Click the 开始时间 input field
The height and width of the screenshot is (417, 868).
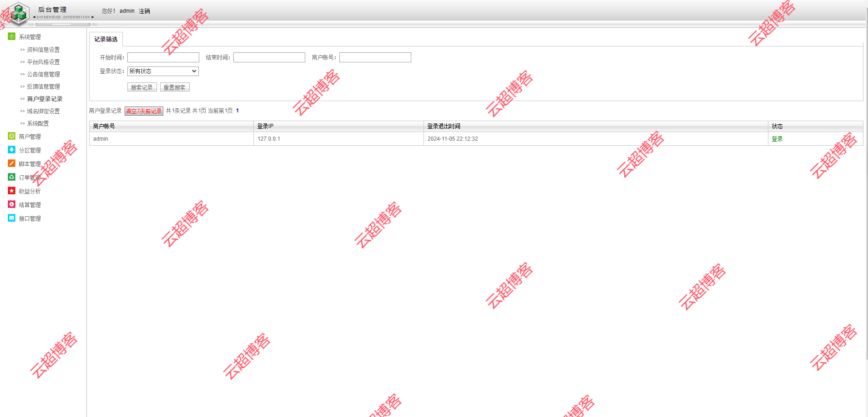(163, 57)
